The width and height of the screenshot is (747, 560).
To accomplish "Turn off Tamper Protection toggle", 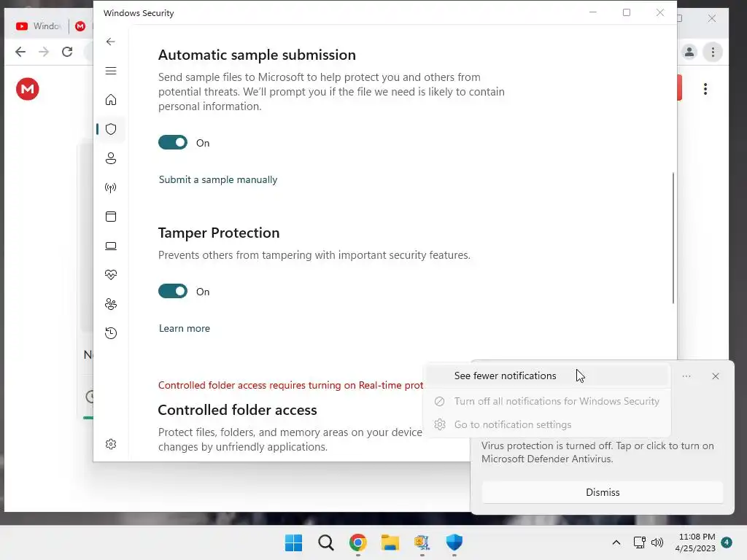I will 172,291.
